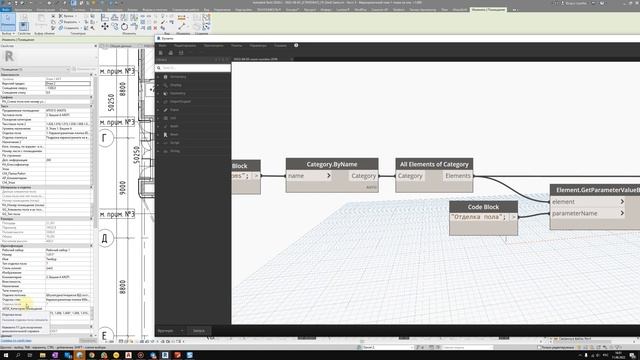
Task: Expand Input category in Dynamo library
Action: pos(174,110)
